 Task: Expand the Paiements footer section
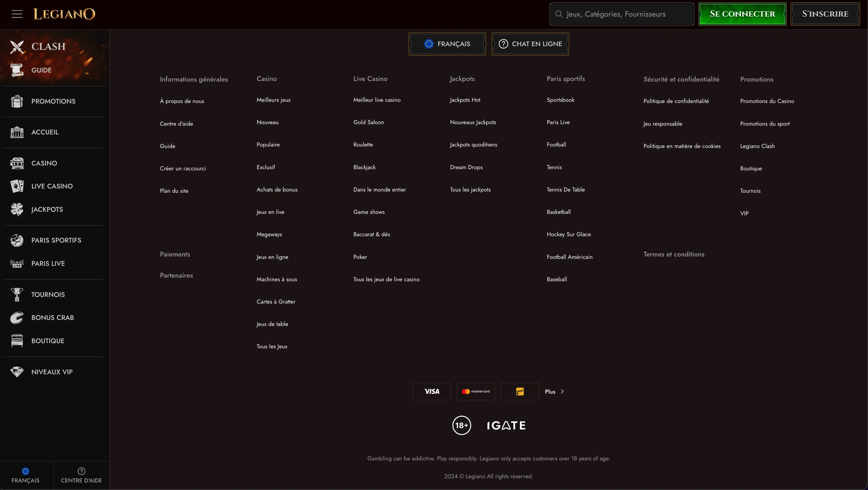pos(175,254)
